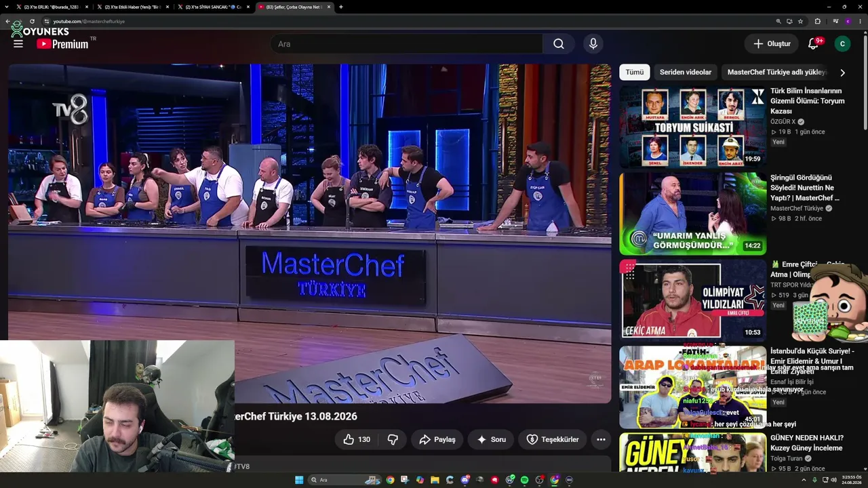Screen dimensions: 868x488
Task: Click the YouTube search field
Action: (x=406, y=44)
